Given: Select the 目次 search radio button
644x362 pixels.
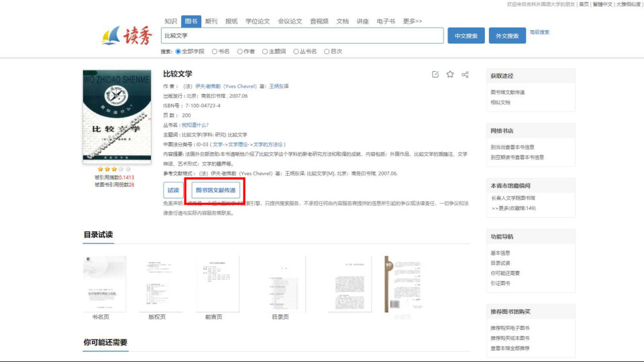Looking at the screenshot, I should tap(327, 52).
